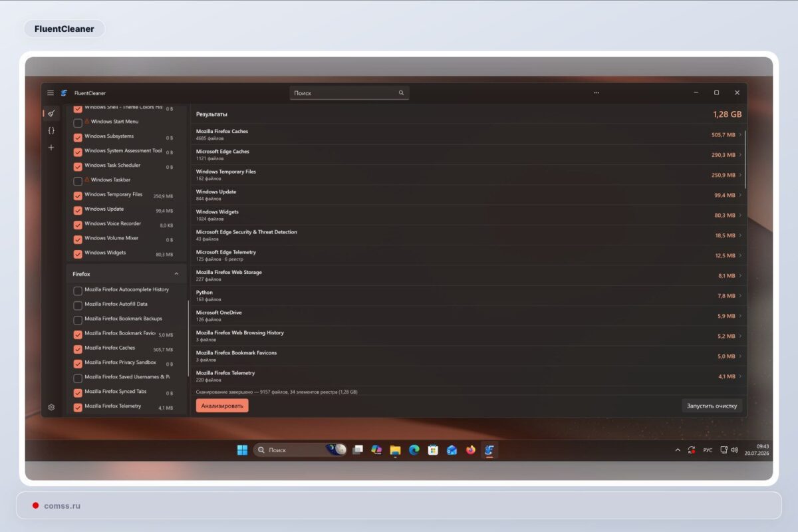Screen dimensions: 798x532
Task: Open File Explorer from the taskbar
Action: click(x=395, y=450)
